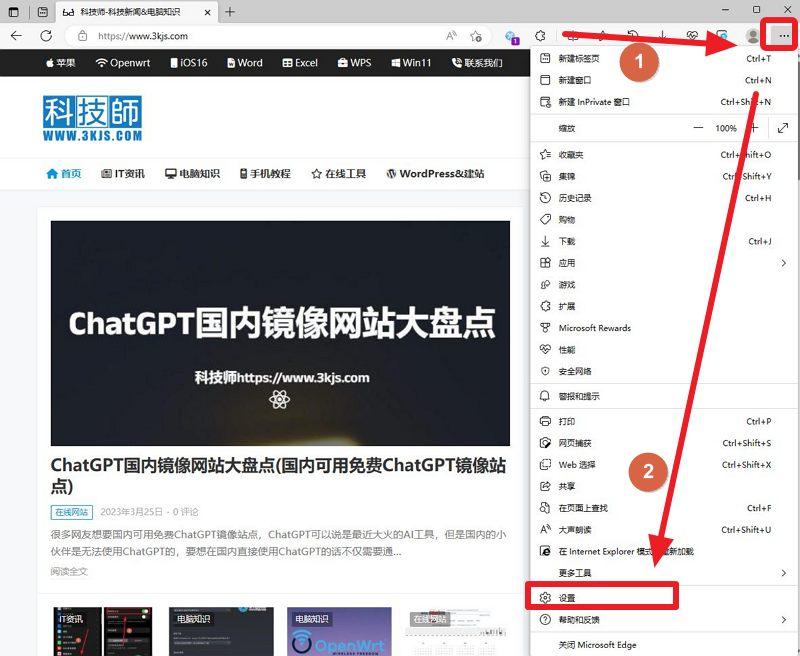Refresh the current page
This screenshot has height=656, width=800.
click(x=46, y=36)
